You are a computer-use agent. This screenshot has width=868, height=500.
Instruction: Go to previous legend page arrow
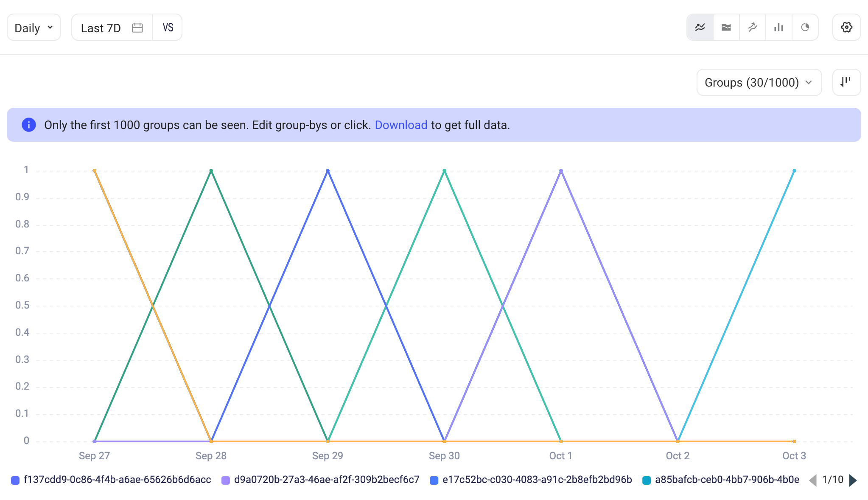[x=813, y=480]
